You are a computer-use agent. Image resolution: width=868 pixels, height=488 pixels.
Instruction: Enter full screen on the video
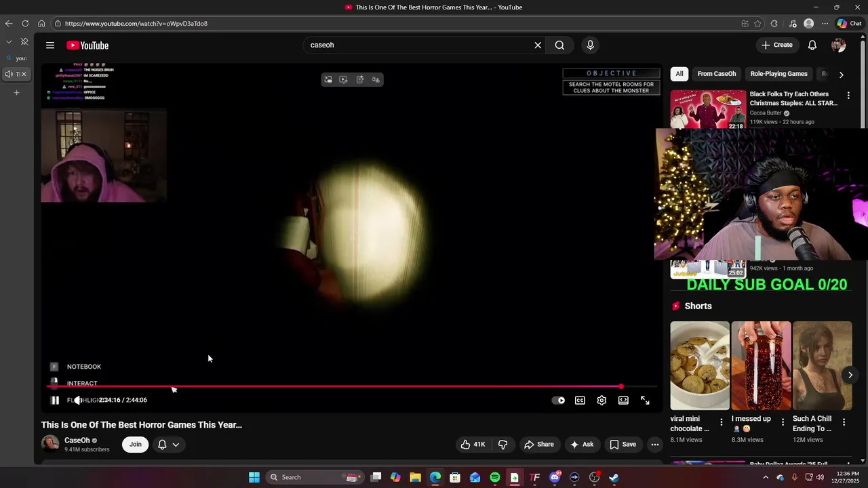pos(645,401)
